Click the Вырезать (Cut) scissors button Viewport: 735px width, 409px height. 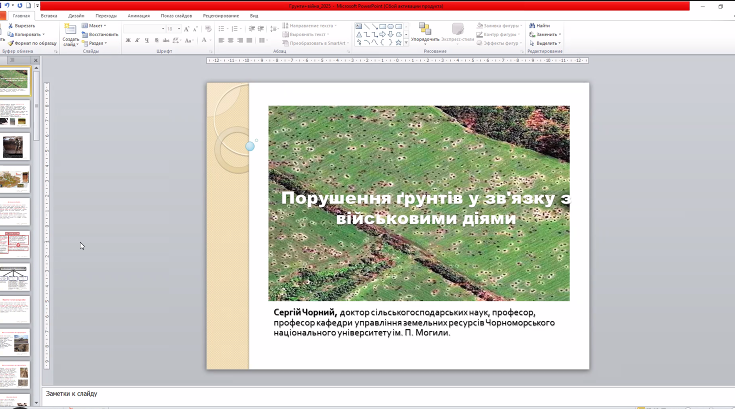[x=22, y=25]
